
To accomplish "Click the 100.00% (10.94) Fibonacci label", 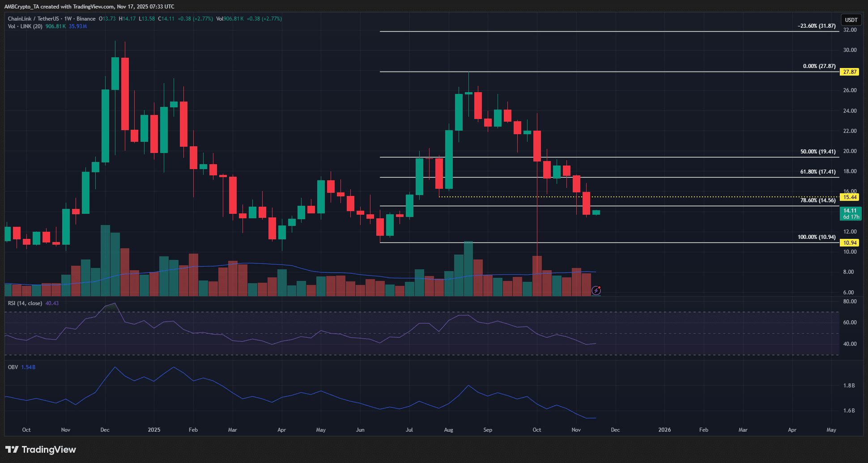I will [x=816, y=237].
